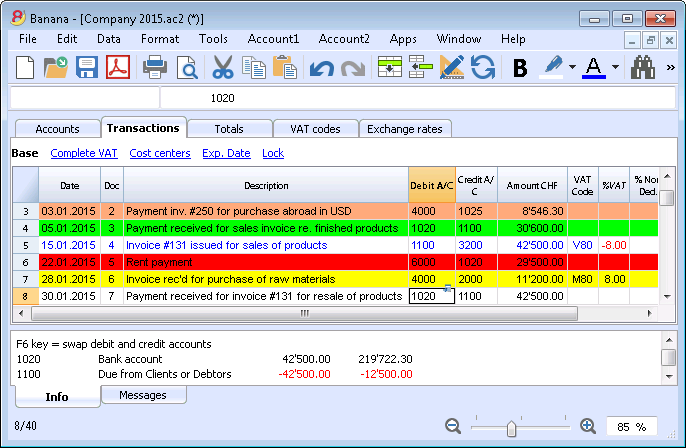Open the Exp. Date view
Viewport: 686px width, 448px height.
pos(226,153)
